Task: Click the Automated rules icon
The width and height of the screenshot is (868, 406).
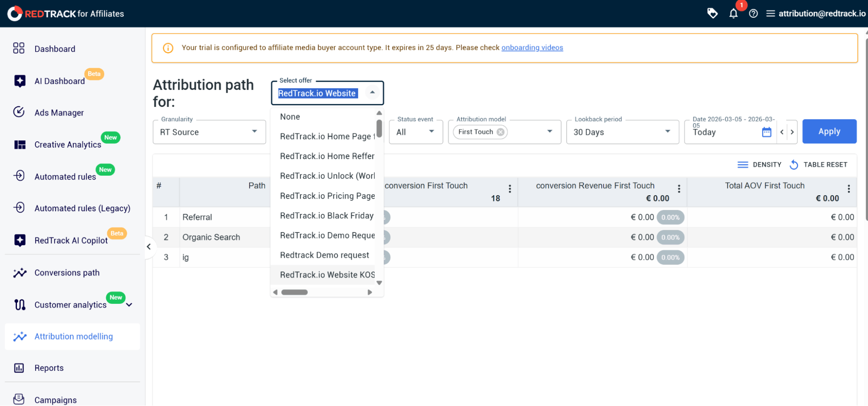Action: point(19,176)
